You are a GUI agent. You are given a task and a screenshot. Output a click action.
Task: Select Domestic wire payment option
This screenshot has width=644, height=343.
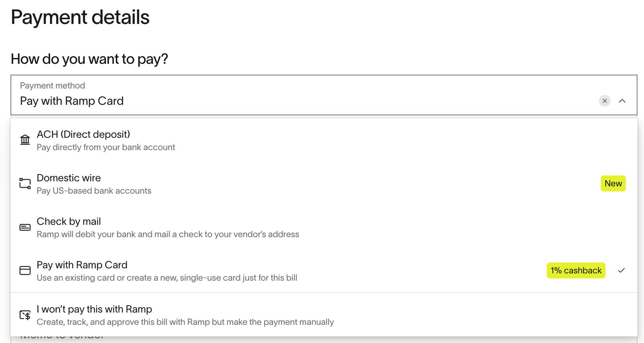click(324, 184)
